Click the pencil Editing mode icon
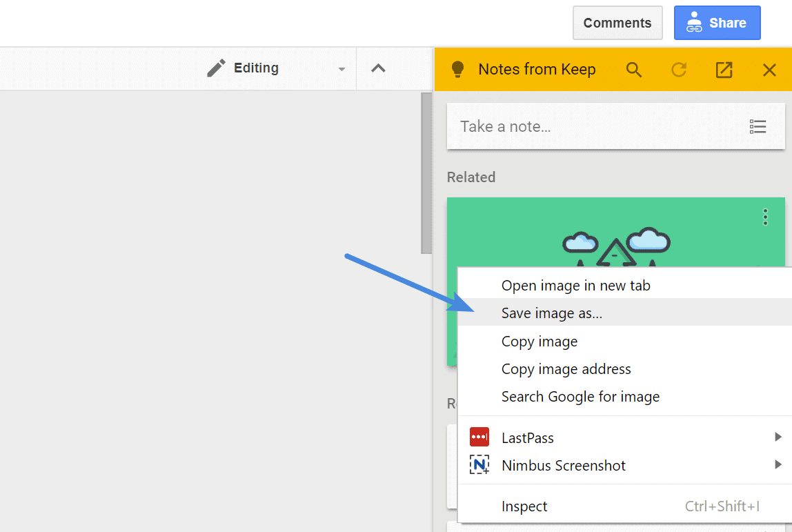Viewport: 792px width, 532px height. [x=216, y=68]
